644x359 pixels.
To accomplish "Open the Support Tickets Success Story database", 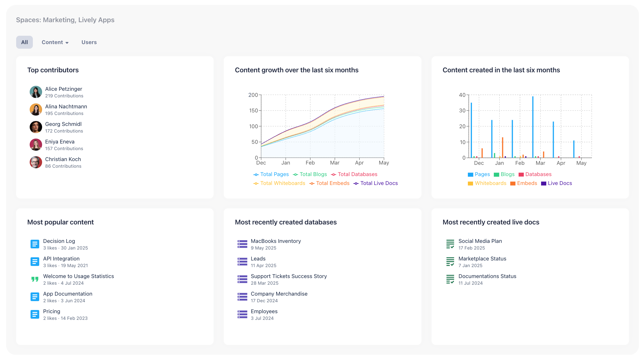I will click(288, 276).
